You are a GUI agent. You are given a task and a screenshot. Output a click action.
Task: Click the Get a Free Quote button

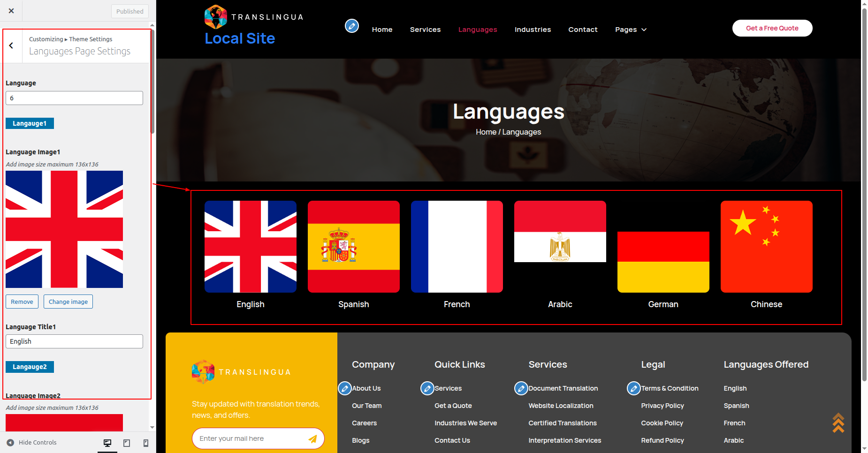click(772, 28)
